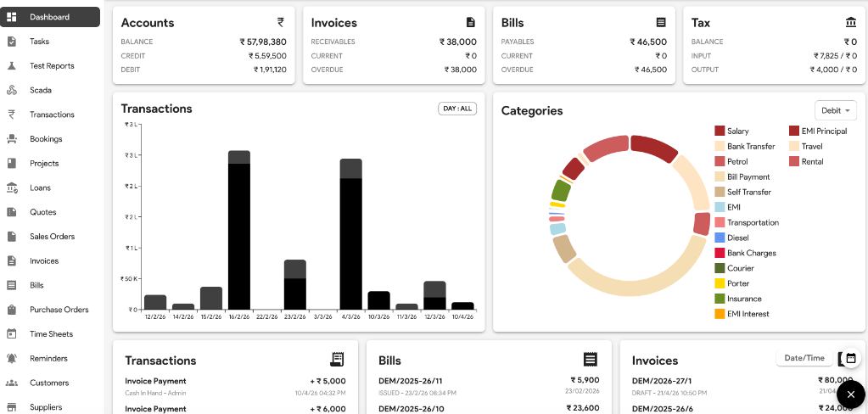Click the Time Sheets calendar icon
This screenshot has width=868, height=414.
11,333
